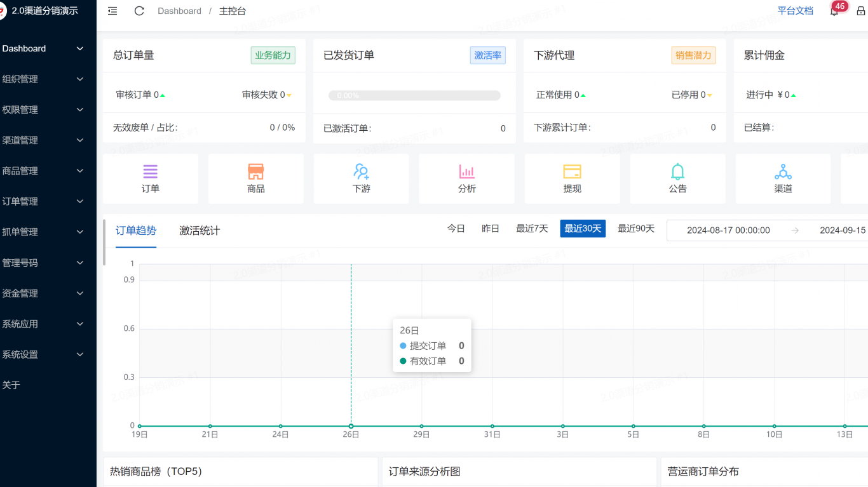Select the 昨日 date range

tap(491, 229)
